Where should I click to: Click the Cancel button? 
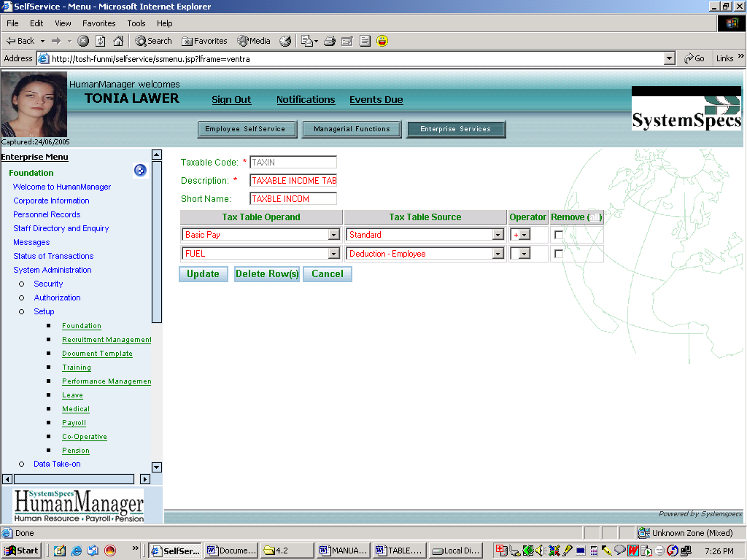tap(328, 274)
